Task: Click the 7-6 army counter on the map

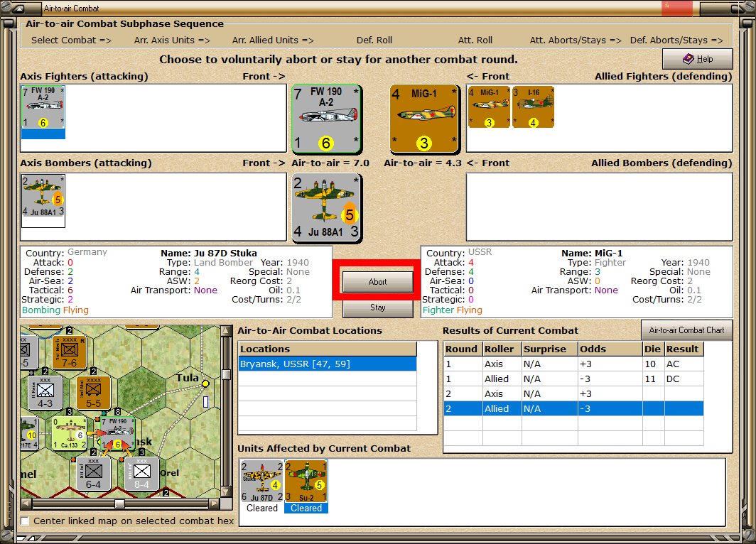Action: [x=69, y=352]
